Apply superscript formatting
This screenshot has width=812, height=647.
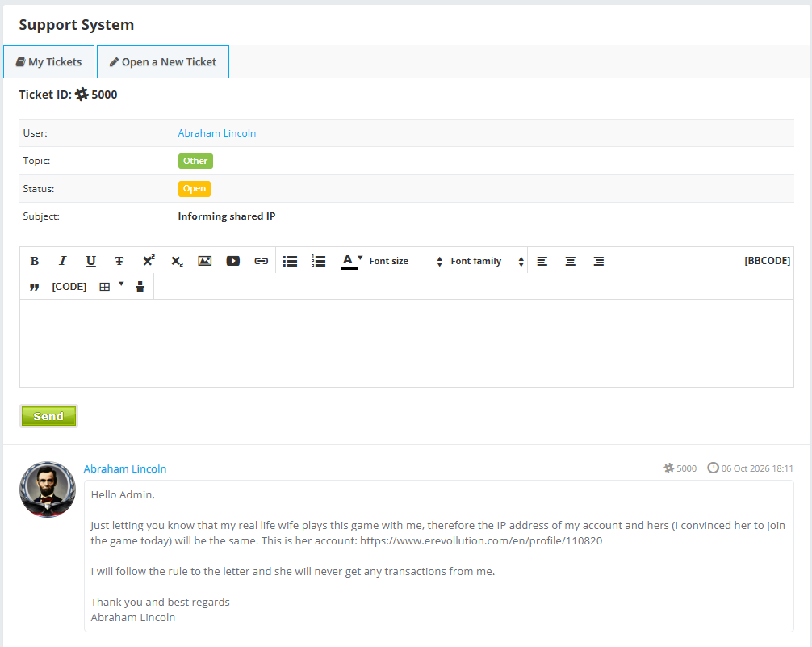(149, 261)
